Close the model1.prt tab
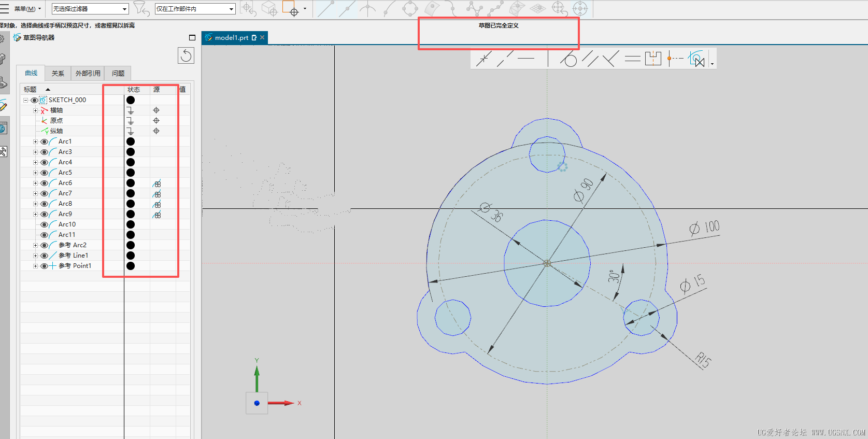Image resolution: width=868 pixels, height=439 pixels. pyautogui.click(x=262, y=37)
